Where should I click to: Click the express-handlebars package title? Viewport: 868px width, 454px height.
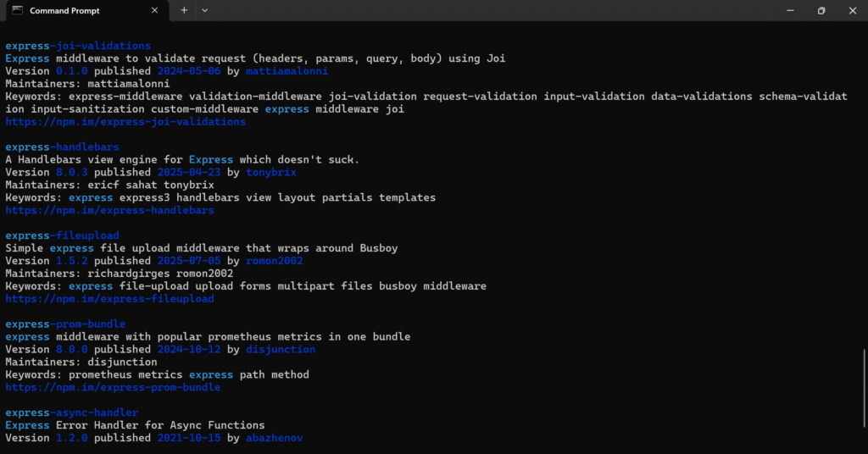pos(62,147)
